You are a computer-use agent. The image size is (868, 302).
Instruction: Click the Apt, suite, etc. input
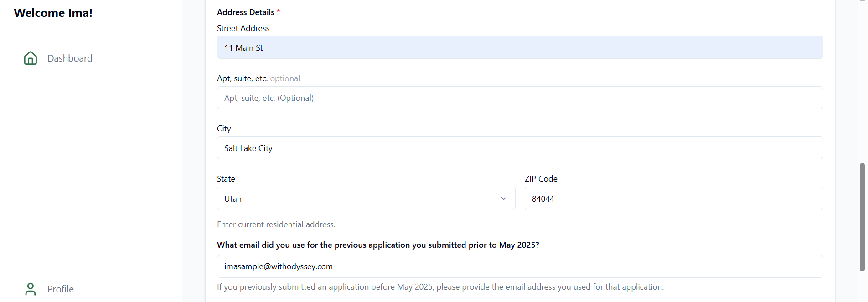[520, 98]
